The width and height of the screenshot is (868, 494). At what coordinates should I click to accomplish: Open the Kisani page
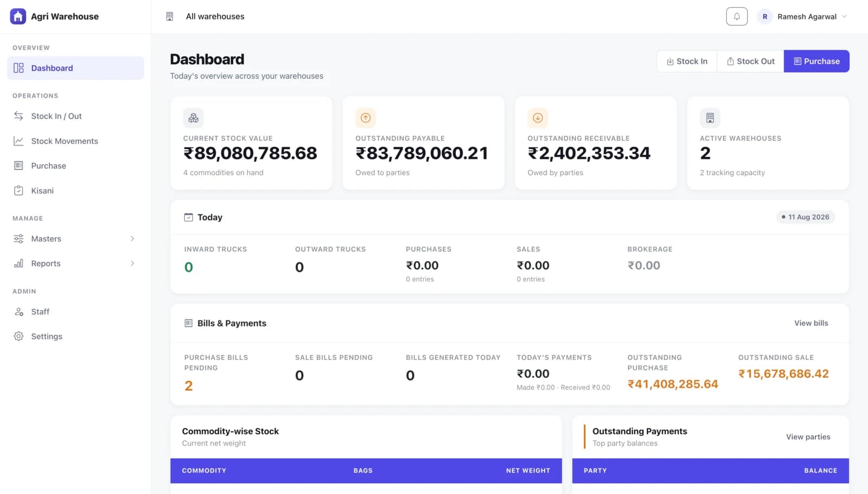pos(75,191)
